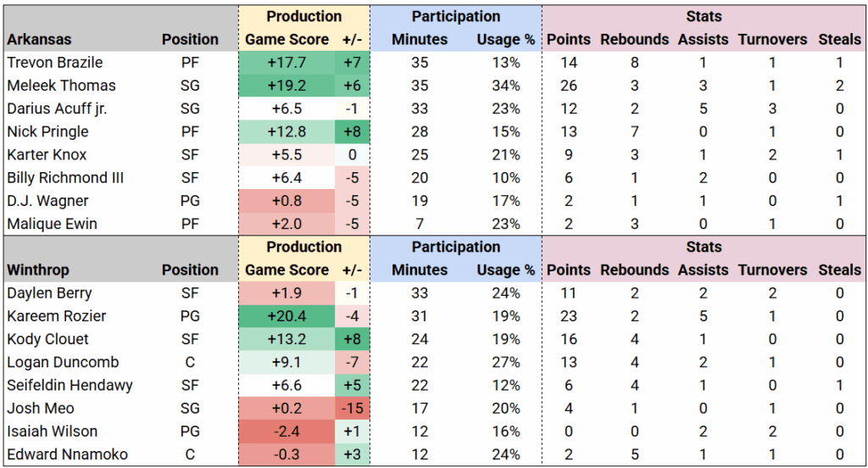Click Edward Nnamoko's C position cell
868x468 pixels.
[x=189, y=454]
